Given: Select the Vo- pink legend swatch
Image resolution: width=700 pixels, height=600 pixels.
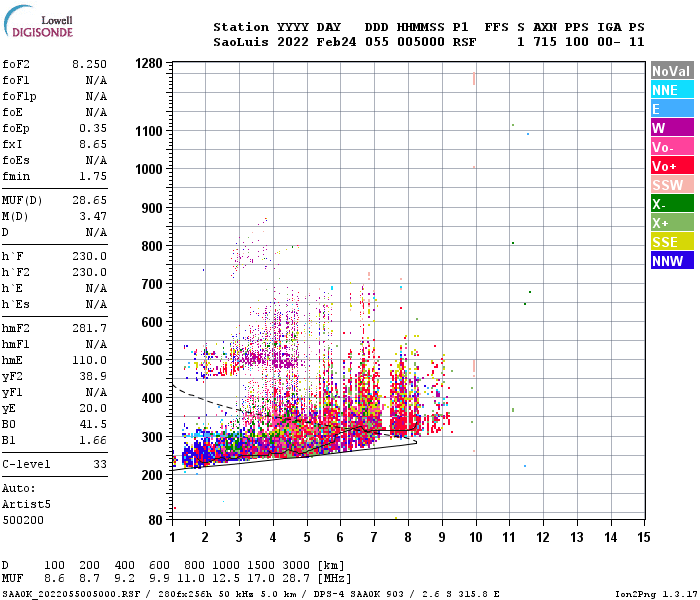Looking at the screenshot, I should (672, 147).
